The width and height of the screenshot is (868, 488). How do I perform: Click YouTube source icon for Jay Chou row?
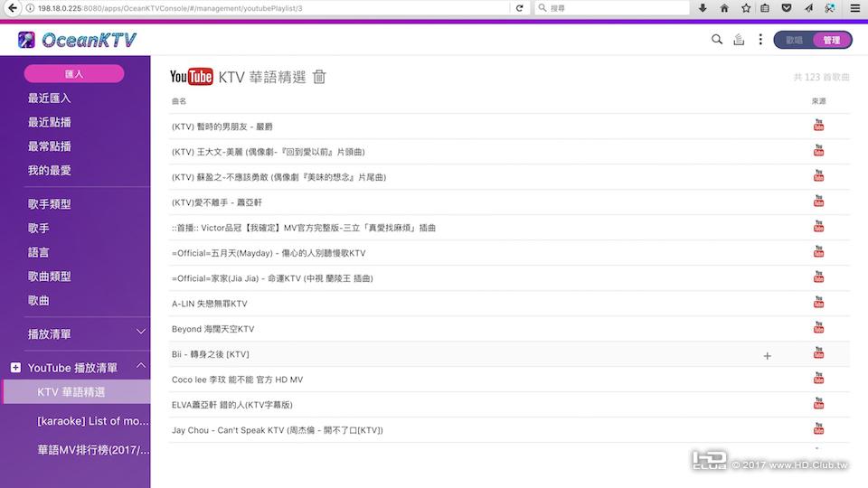819,428
